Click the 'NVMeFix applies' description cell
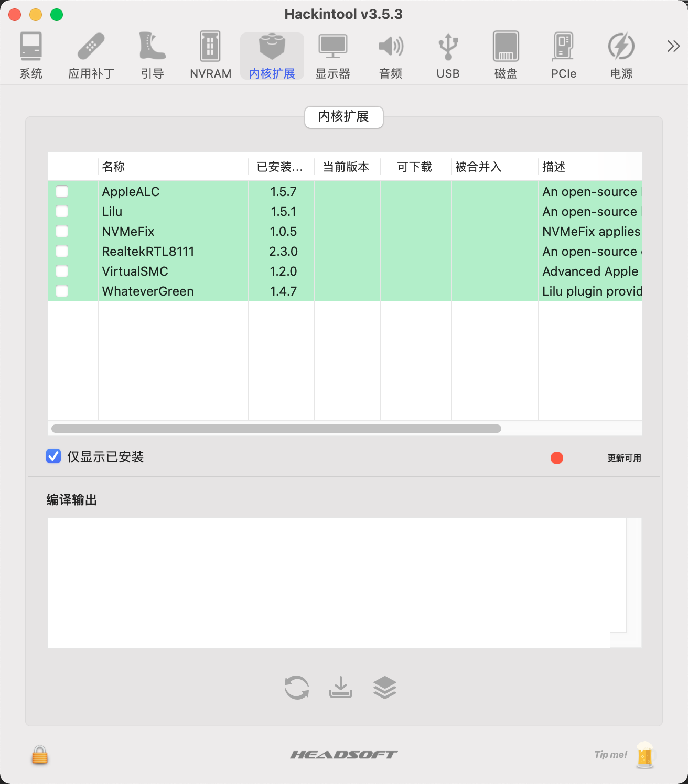Viewport: 688px width, 784px height. (x=590, y=232)
